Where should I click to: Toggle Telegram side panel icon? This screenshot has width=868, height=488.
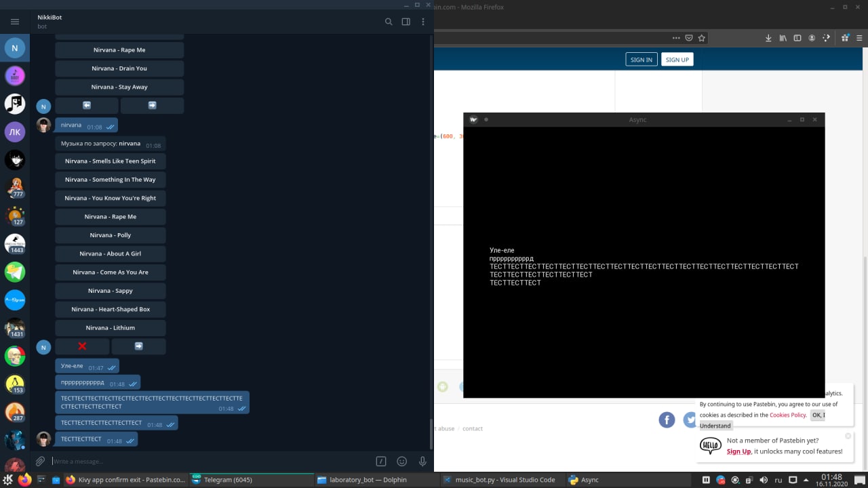(406, 22)
